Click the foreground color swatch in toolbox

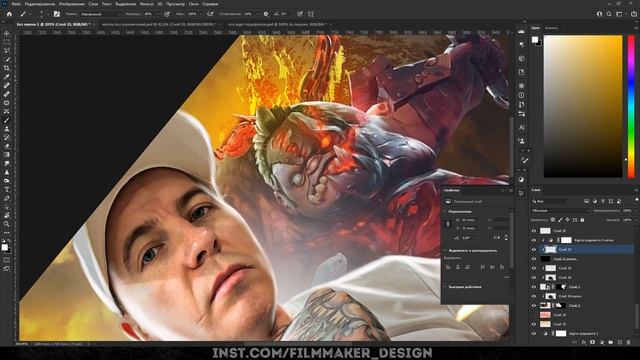(x=4, y=247)
